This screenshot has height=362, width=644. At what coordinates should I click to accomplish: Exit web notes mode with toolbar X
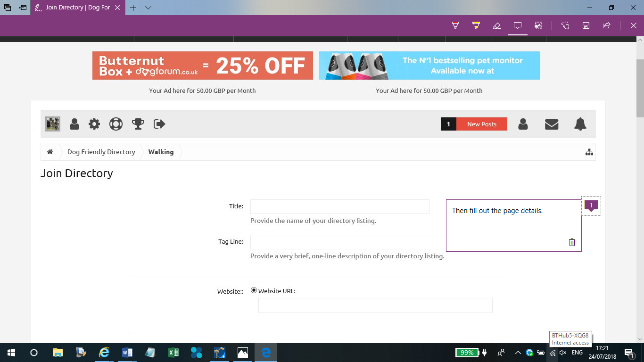point(634,25)
